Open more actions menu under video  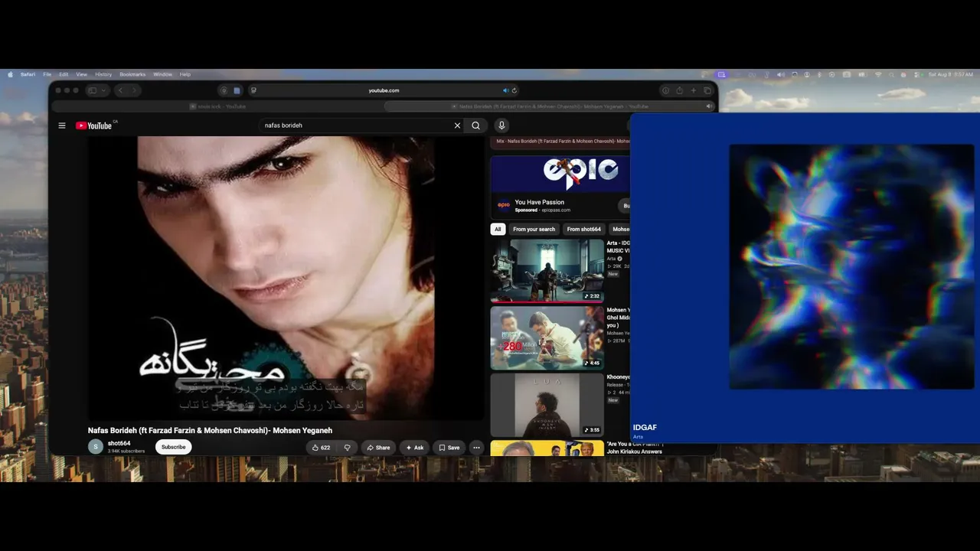point(476,448)
